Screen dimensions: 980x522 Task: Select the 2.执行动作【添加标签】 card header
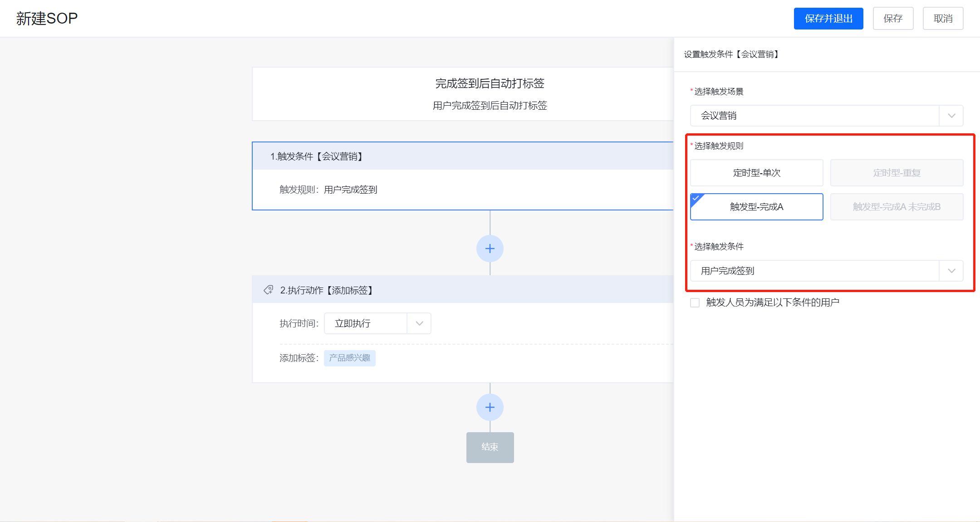tap(463, 290)
